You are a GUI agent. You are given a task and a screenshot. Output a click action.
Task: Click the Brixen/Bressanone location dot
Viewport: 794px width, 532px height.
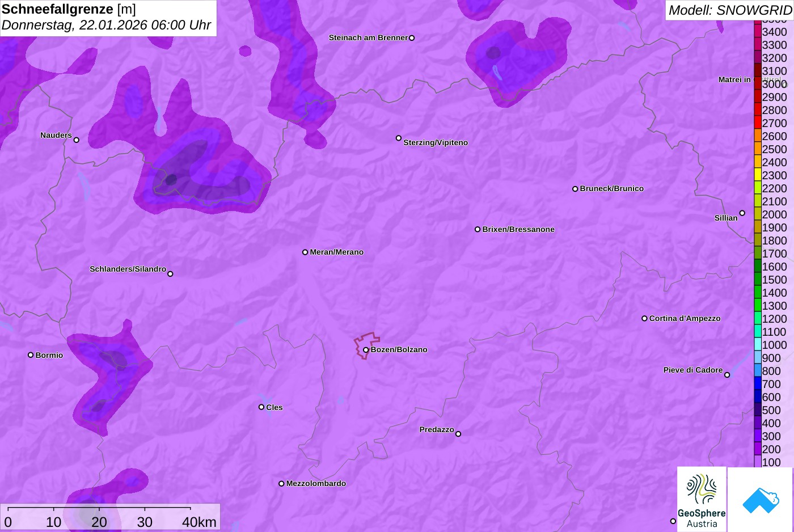click(478, 229)
